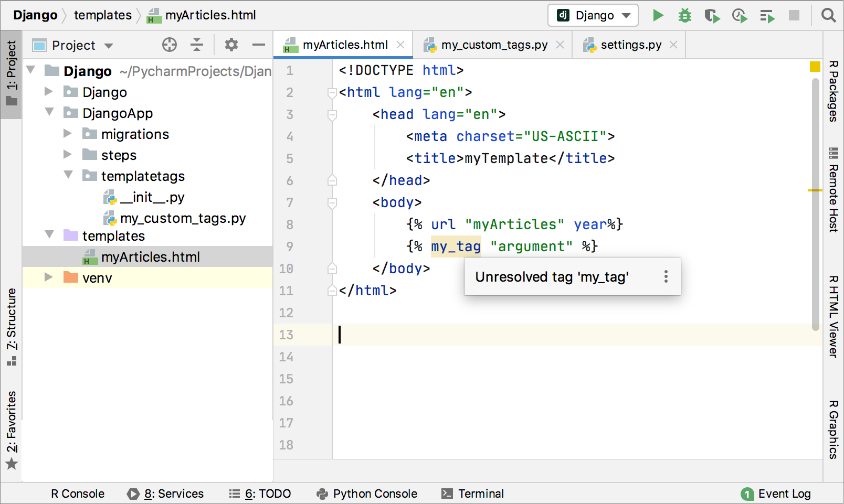This screenshot has height=504, width=844.
Task: Run with coverage using the shield icon
Action: click(712, 16)
